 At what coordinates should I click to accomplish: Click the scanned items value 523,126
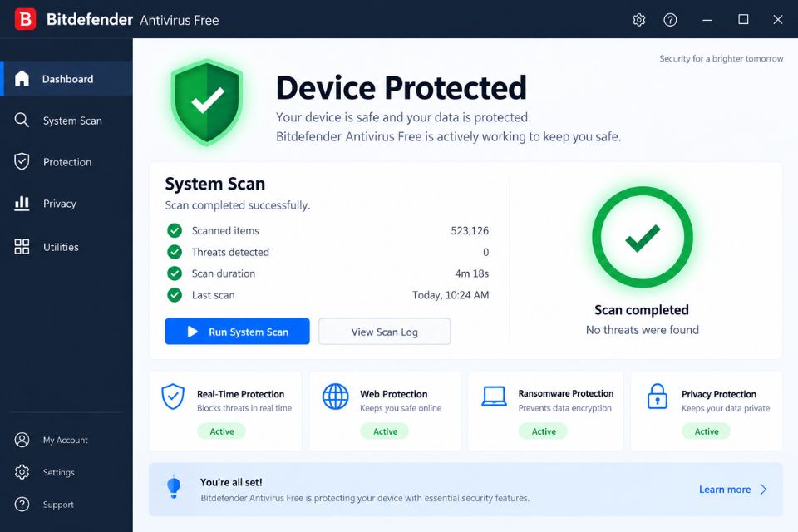tap(470, 230)
